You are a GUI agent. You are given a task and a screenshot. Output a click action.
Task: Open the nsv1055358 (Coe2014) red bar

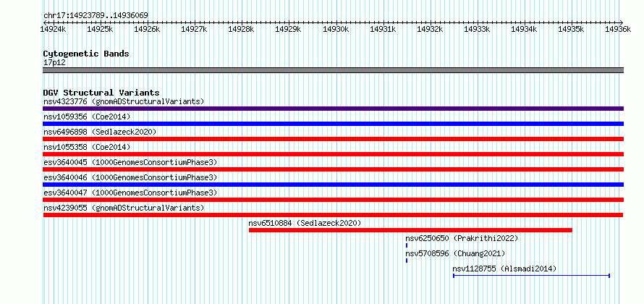pyautogui.click(x=333, y=154)
